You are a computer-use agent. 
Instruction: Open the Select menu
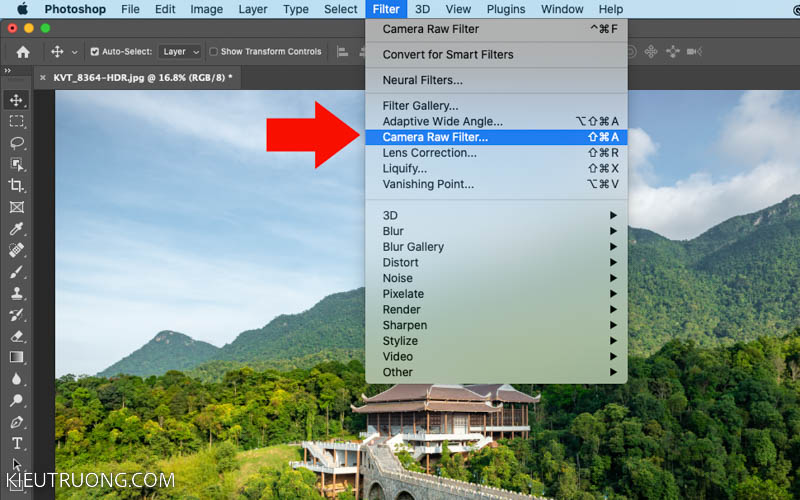click(340, 9)
